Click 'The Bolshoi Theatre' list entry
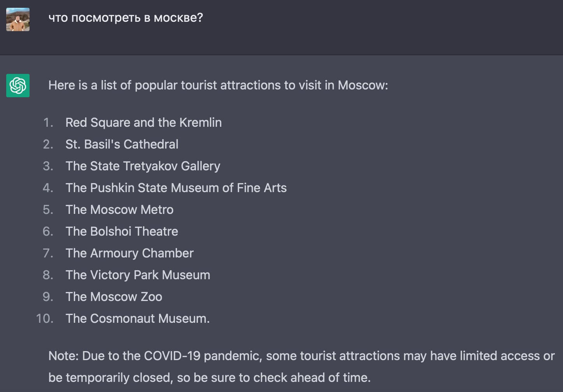The image size is (563, 392). (x=122, y=231)
